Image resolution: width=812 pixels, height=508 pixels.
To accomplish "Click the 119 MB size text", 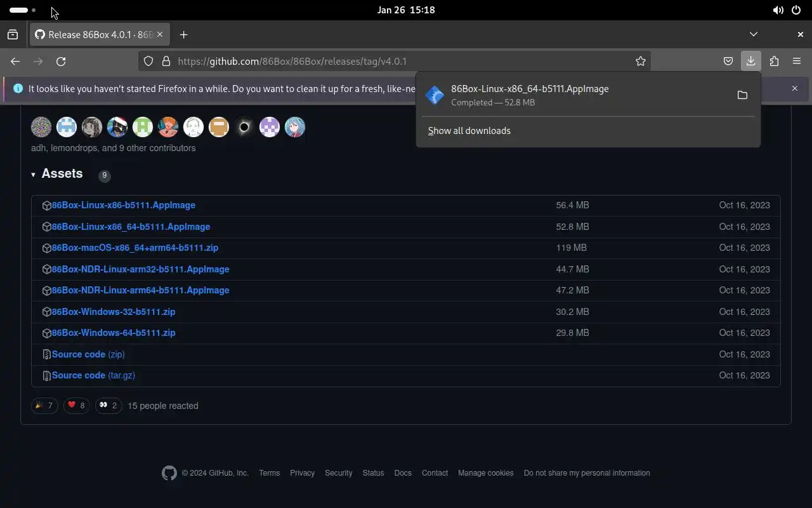I will point(572,248).
